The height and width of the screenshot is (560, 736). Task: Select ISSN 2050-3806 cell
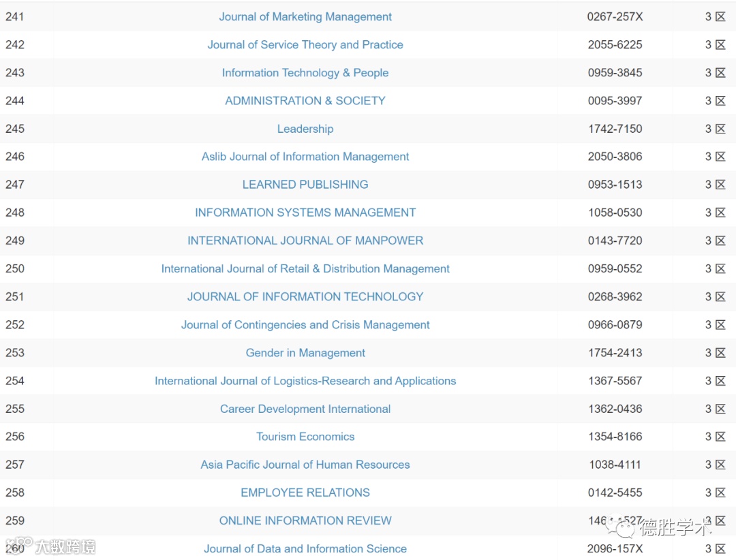pyautogui.click(x=615, y=157)
